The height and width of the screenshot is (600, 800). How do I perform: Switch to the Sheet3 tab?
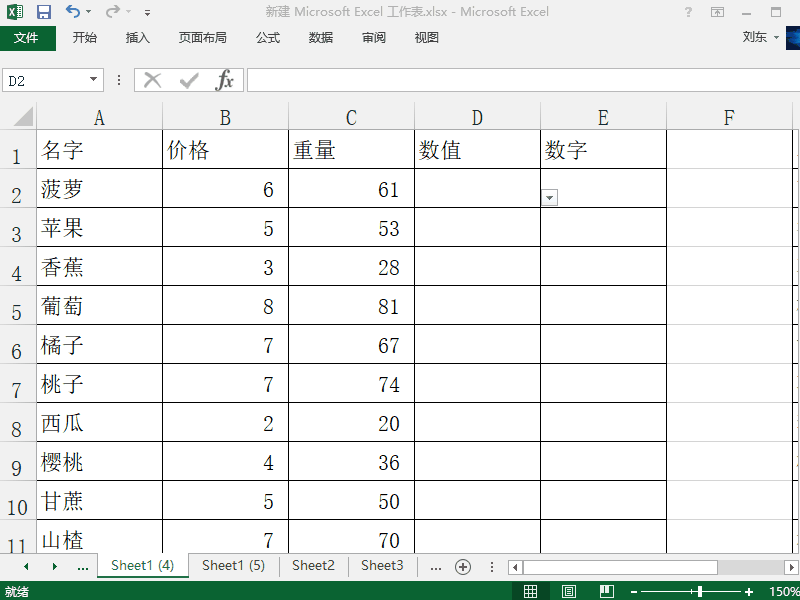point(382,565)
